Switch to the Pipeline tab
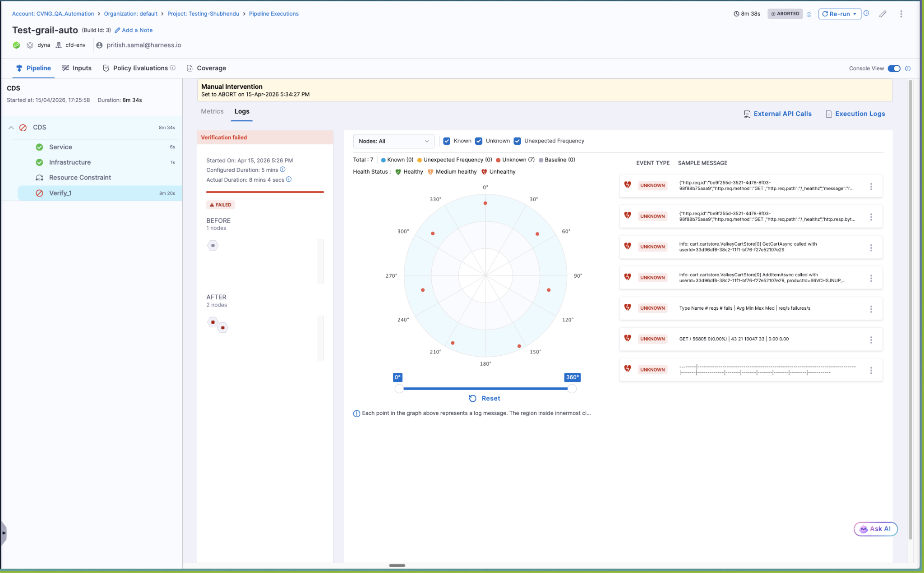 click(x=33, y=68)
